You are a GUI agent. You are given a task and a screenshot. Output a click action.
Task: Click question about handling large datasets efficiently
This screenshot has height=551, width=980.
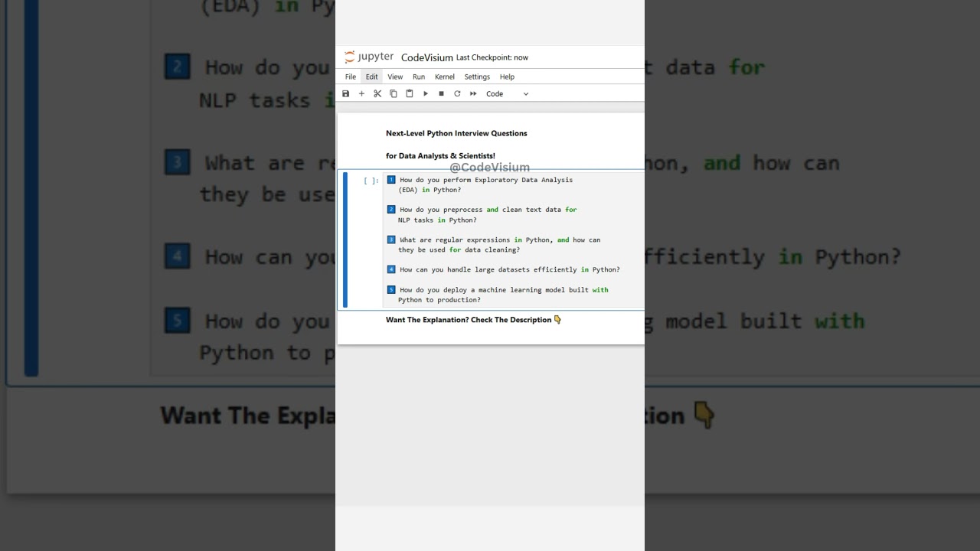pos(509,269)
